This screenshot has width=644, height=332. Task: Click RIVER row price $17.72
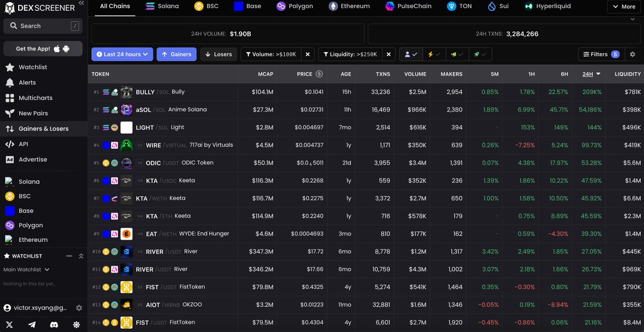coord(314,252)
